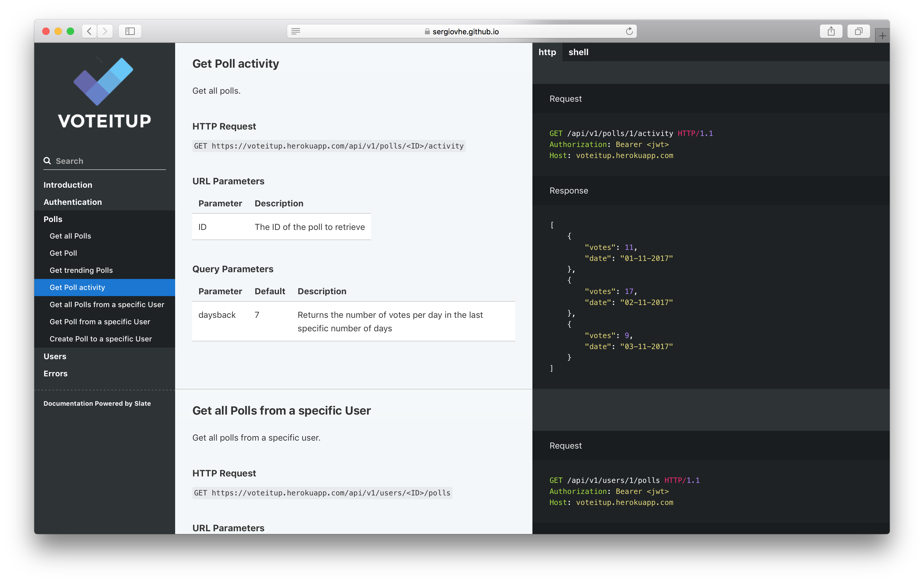The image size is (924, 583).
Task: Click Documentation Powered by Slate link
Action: 97,403
